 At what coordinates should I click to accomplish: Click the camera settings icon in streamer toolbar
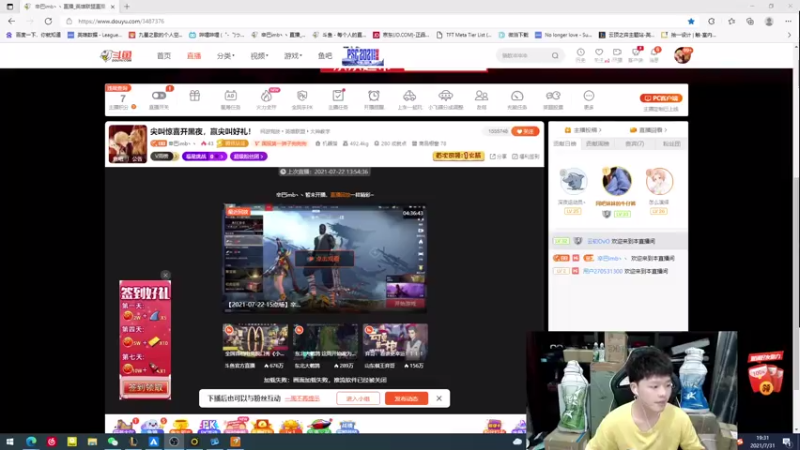[553, 95]
